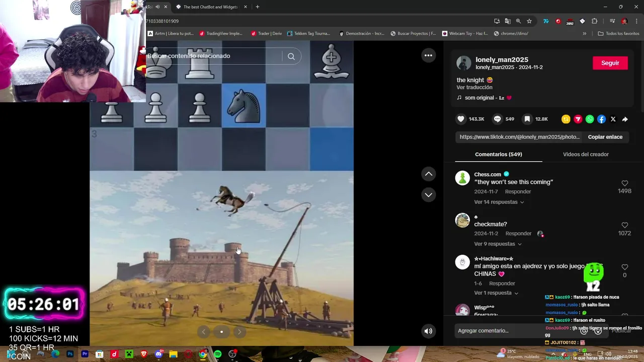Screen dimensions: 644x362
Task: Open the Chrome extensions puzzle icon
Action: click(x=594, y=21)
